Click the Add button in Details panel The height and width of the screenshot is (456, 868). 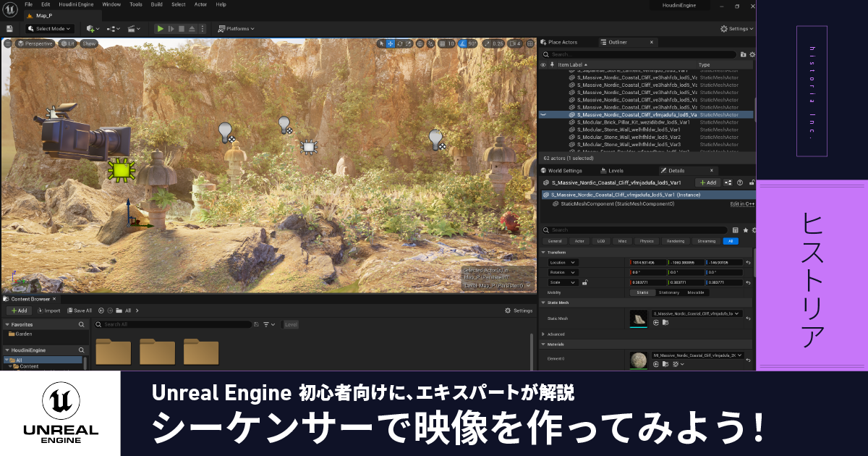tap(707, 182)
